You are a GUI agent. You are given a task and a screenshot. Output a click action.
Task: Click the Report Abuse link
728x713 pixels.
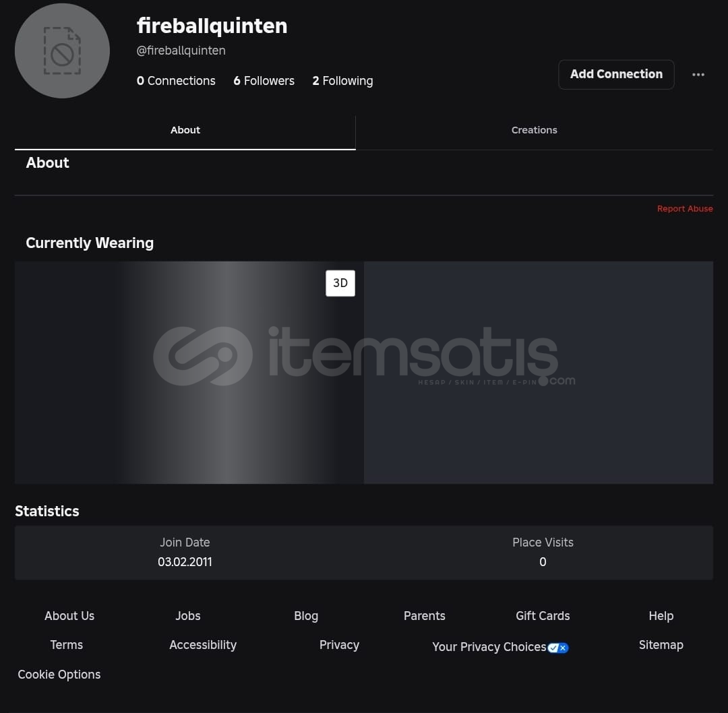coord(685,209)
